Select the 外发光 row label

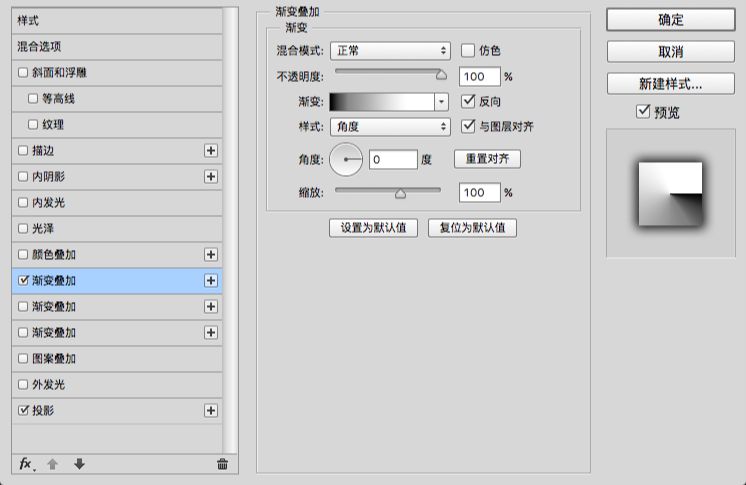[49, 385]
